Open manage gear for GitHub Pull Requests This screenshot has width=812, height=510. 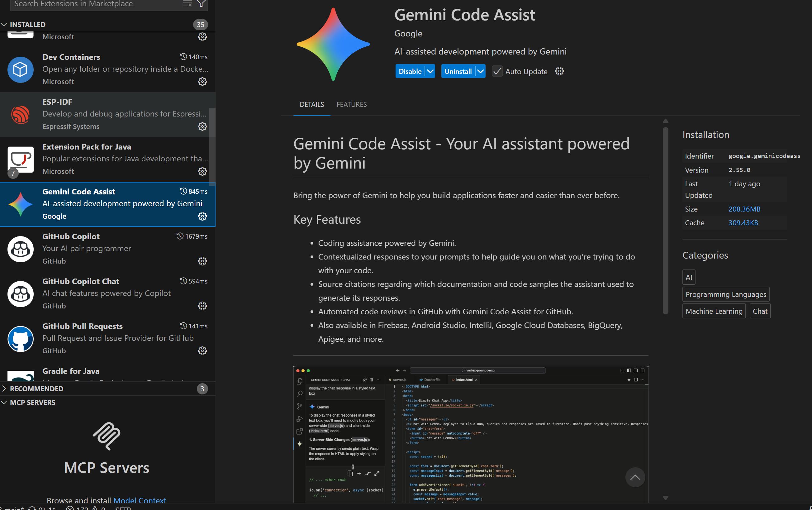pos(202,351)
